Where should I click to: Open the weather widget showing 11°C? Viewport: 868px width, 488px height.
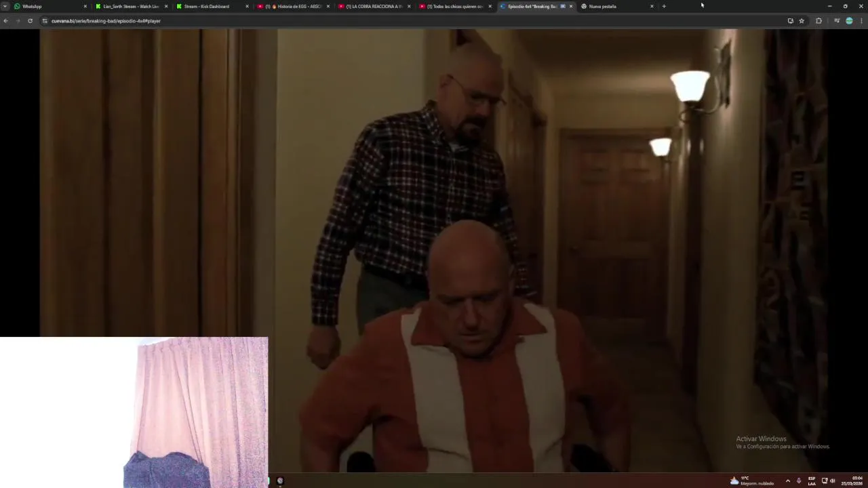[752, 481]
